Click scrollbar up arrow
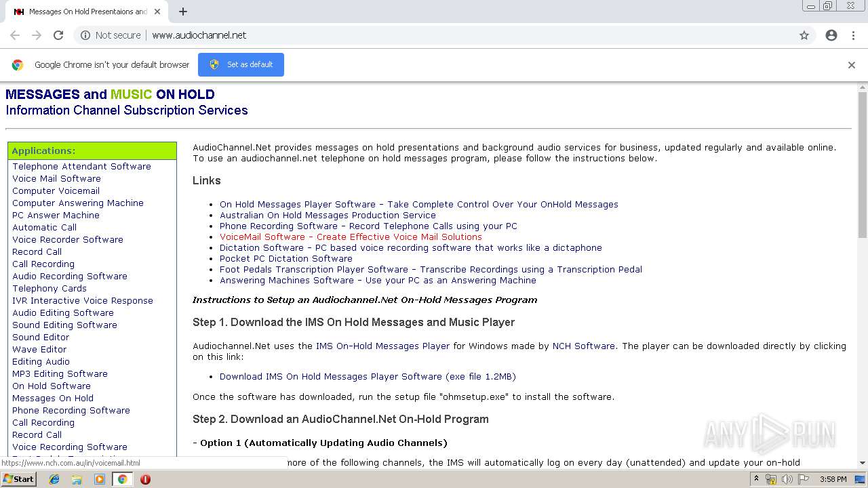Viewport: 868px width, 488px height. pyautogui.click(x=862, y=87)
